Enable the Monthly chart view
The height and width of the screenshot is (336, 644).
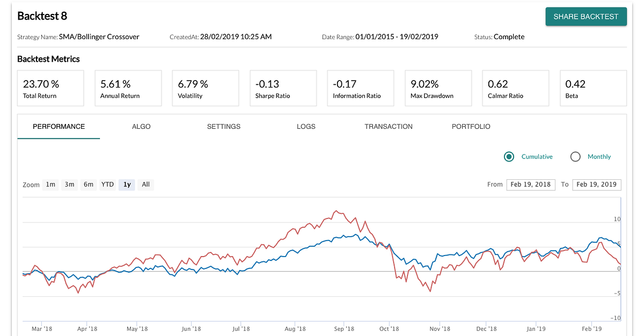point(575,156)
